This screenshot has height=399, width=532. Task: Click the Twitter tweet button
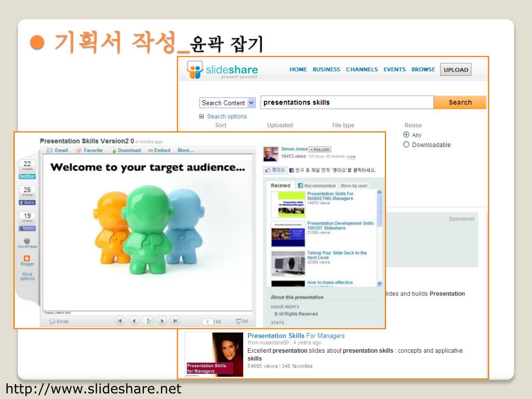27,177
